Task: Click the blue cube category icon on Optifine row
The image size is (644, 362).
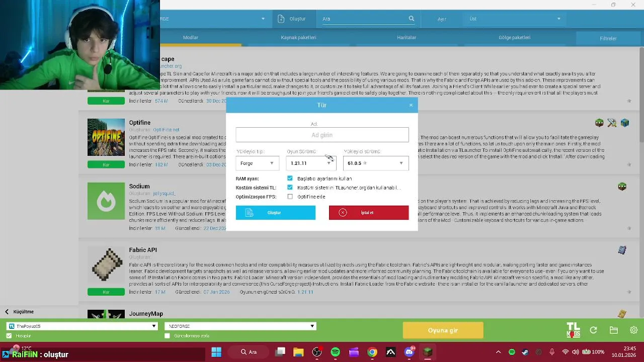Action: pos(625,123)
